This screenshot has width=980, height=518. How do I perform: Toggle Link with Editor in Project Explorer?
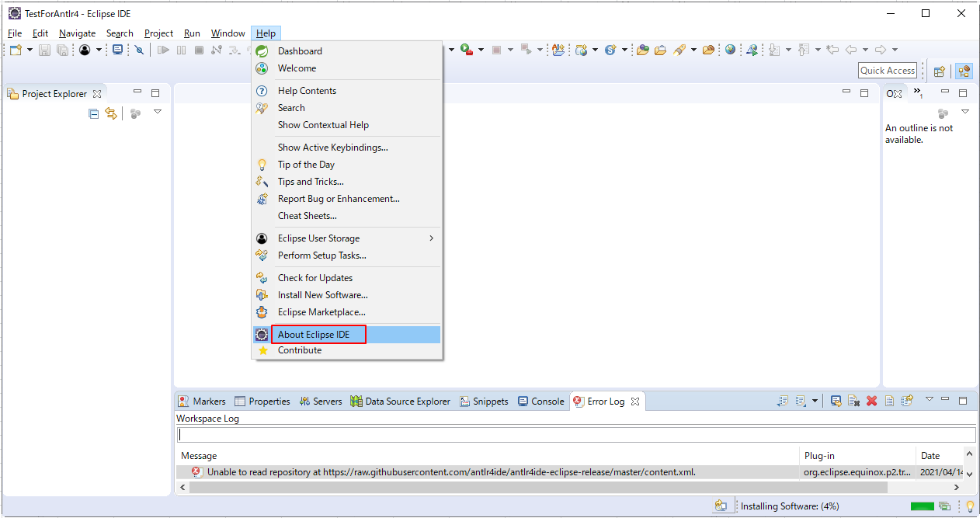(x=112, y=113)
